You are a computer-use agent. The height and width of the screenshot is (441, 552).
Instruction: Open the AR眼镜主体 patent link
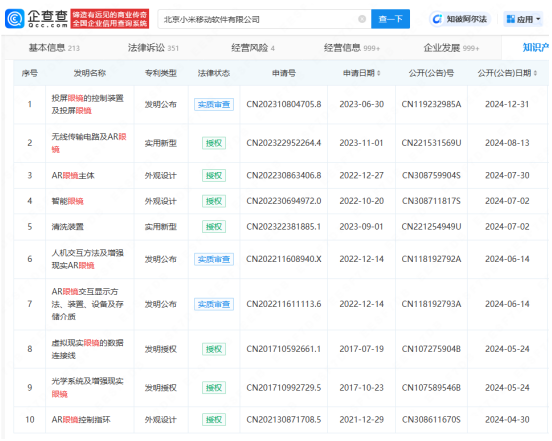(73, 175)
